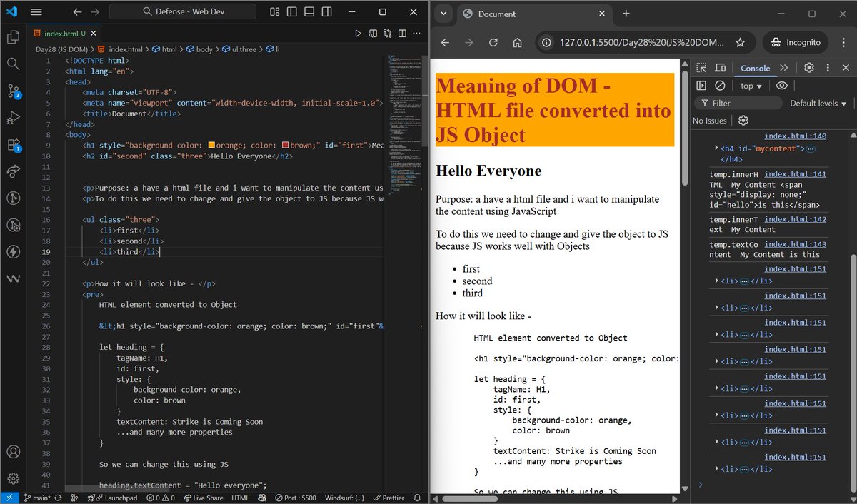The height and width of the screenshot is (504, 857).
Task: Go to Chrome home page
Action: [x=517, y=43]
